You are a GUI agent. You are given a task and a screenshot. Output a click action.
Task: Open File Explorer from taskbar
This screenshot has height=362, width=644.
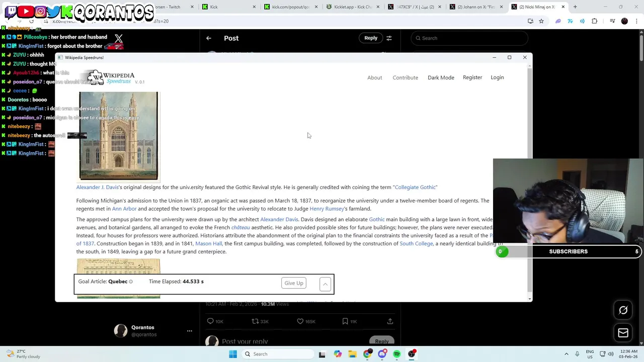(x=352, y=354)
